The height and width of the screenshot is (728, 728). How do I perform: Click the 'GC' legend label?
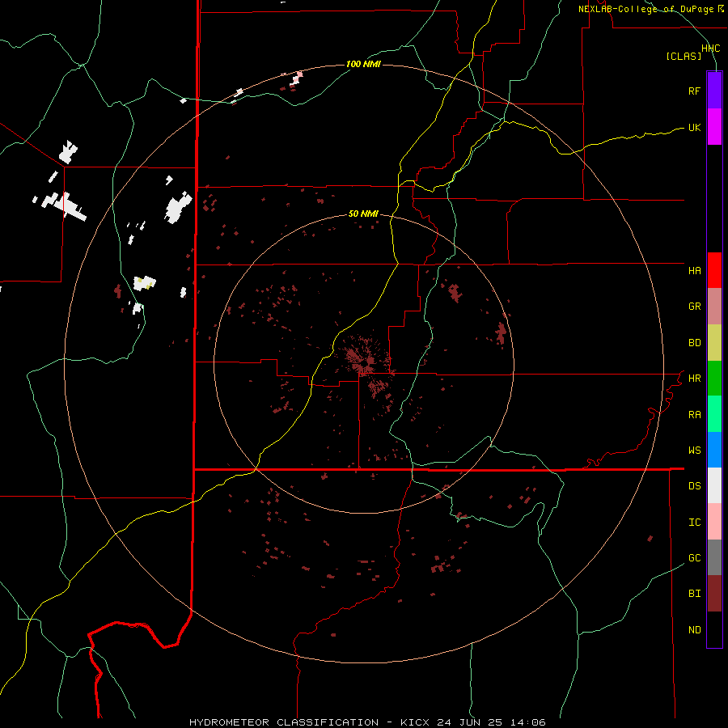click(694, 558)
